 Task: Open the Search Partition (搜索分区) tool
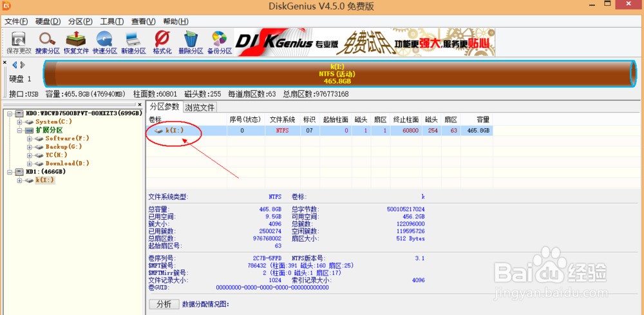48,43
